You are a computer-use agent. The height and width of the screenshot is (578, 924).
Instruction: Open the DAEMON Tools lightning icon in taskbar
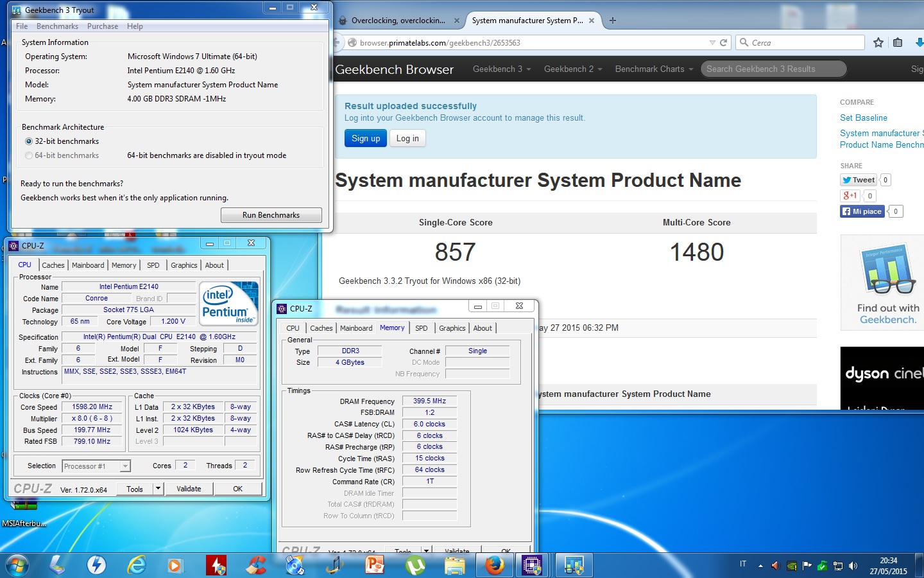[x=96, y=565]
